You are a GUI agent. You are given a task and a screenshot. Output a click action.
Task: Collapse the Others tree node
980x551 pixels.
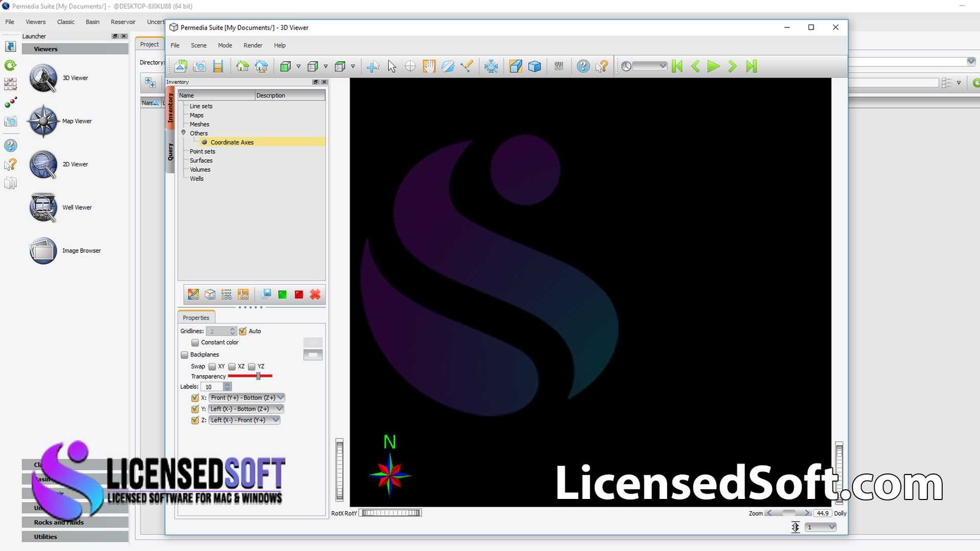click(184, 133)
